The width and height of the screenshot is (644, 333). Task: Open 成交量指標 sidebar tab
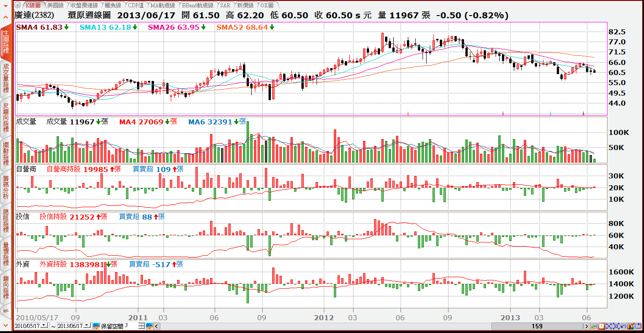click(x=5, y=78)
